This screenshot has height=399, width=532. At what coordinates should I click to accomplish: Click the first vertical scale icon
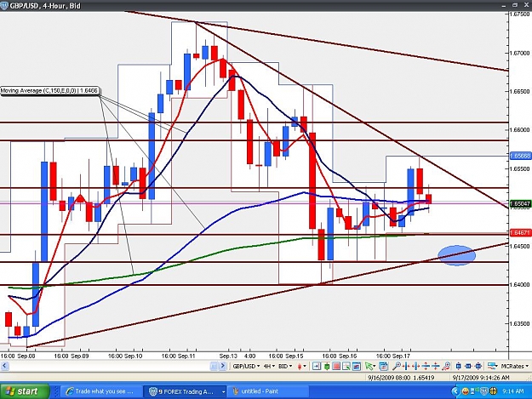426,366
